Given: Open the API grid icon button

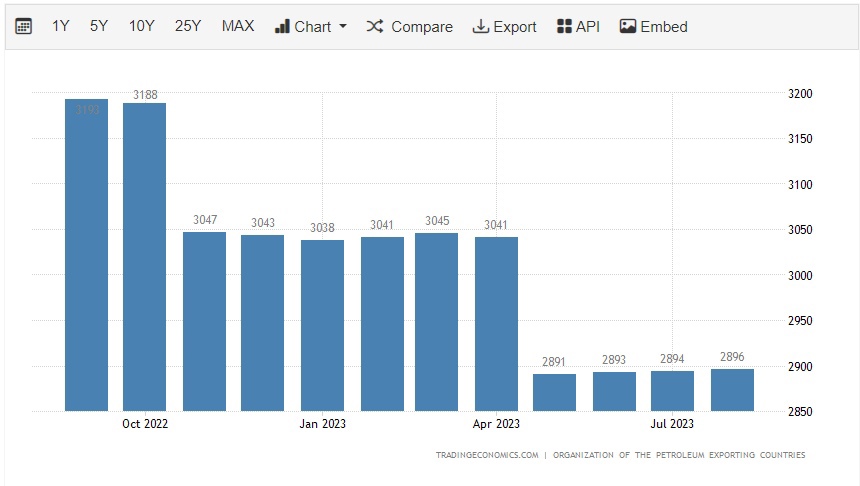Looking at the screenshot, I should pyautogui.click(x=578, y=27).
